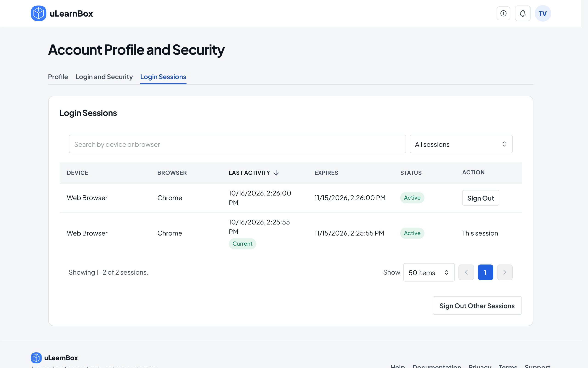This screenshot has width=588, height=368.
Task: Toggle the Last Activity sort arrow
Action: coord(276,173)
